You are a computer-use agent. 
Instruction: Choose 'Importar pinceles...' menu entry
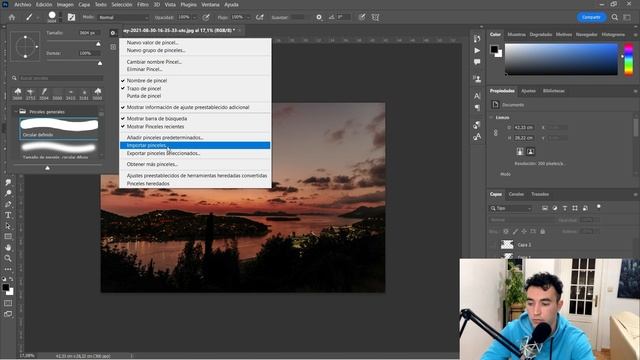[x=195, y=145]
